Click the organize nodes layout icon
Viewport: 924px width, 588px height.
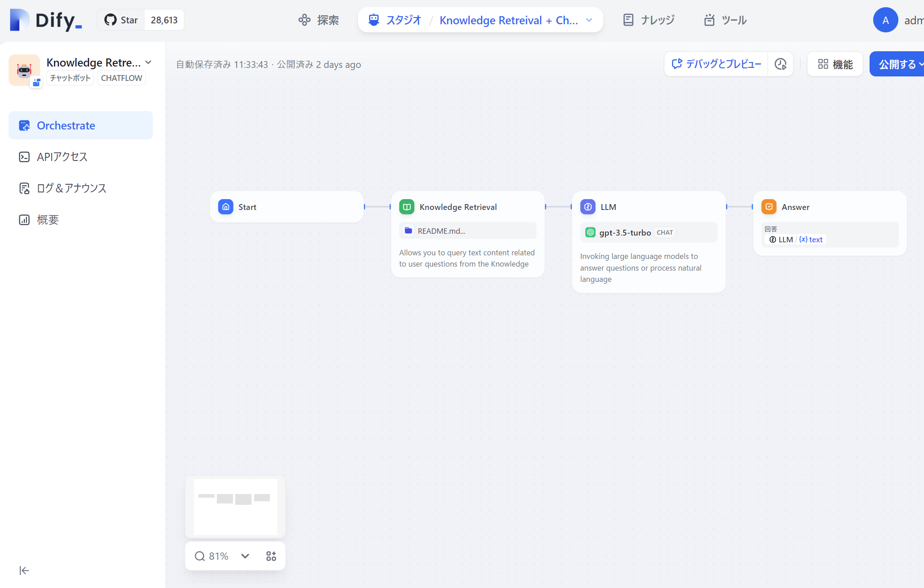pos(271,556)
